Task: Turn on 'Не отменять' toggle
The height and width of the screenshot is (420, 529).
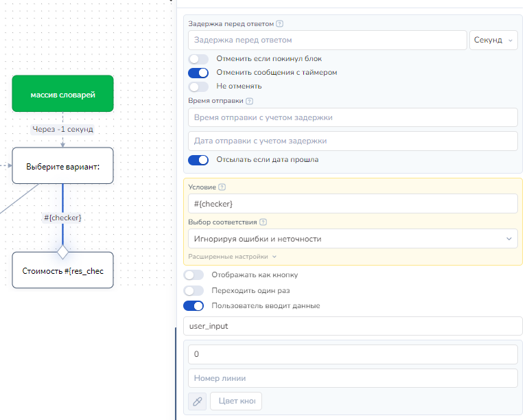Action: pos(198,86)
